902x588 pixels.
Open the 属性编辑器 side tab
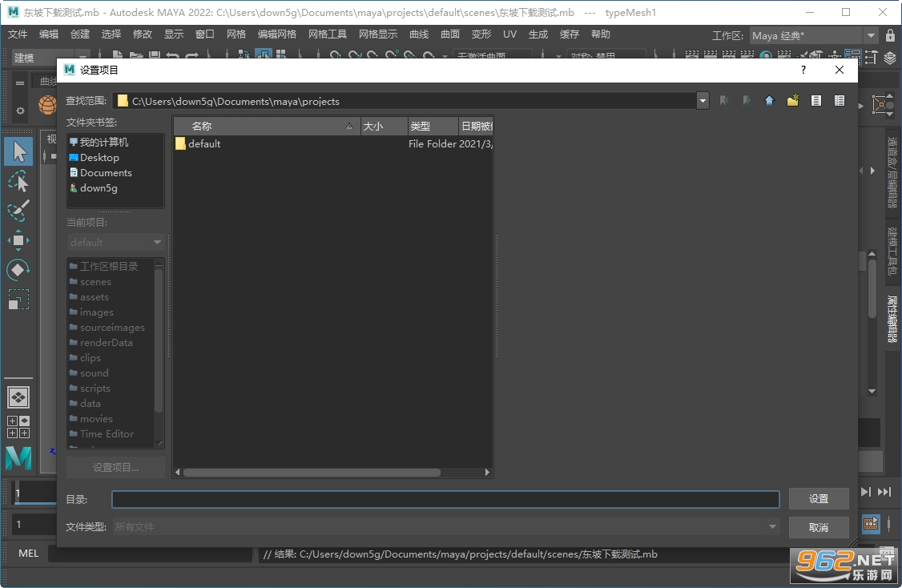coord(892,320)
